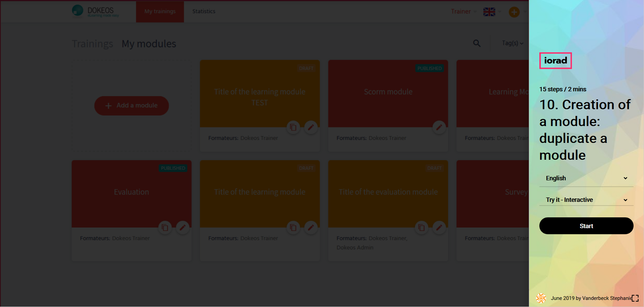Screen dimensions: 644x307
Task: Click the iorad logo link
Action: coord(556,61)
